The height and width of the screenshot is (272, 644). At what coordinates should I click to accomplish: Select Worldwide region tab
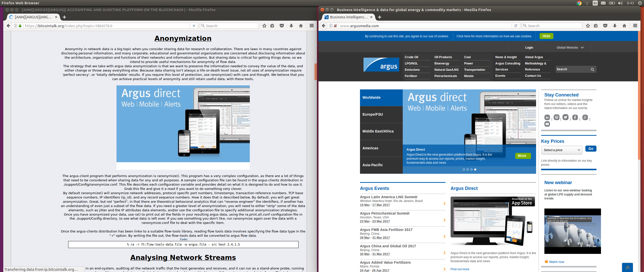(x=381, y=98)
